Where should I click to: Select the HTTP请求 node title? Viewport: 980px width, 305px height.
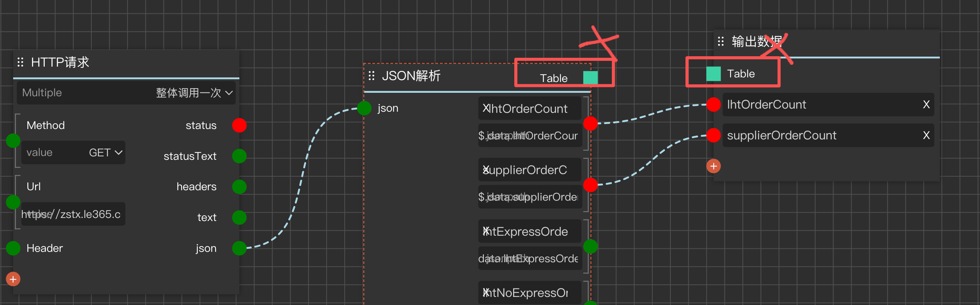pos(60,62)
